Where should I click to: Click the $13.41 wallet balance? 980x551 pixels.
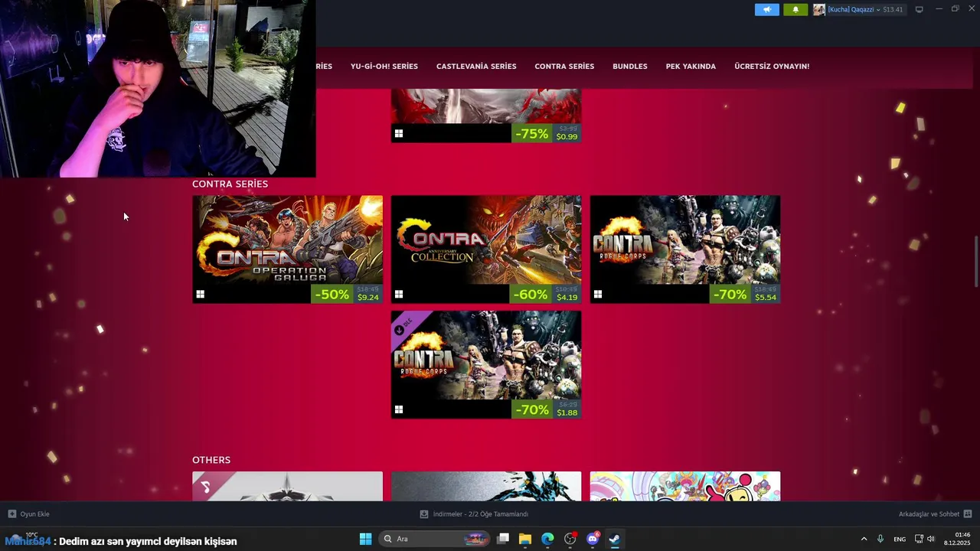point(893,10)
